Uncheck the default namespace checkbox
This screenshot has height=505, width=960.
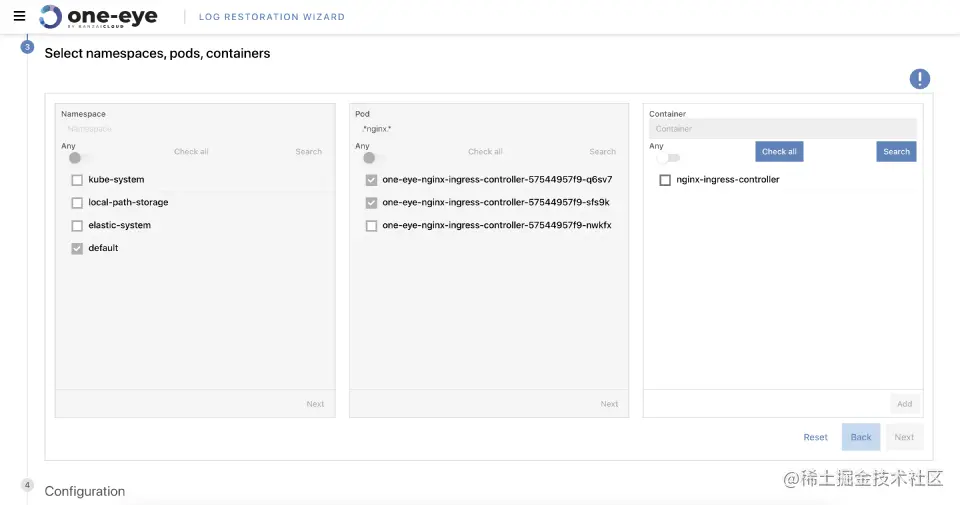[77, 248]
